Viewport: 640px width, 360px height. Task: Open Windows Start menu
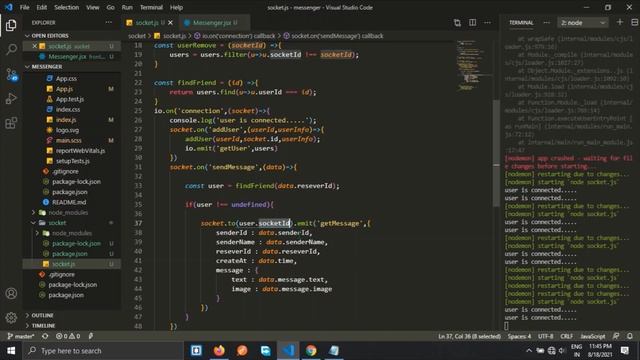click(11, 351)
